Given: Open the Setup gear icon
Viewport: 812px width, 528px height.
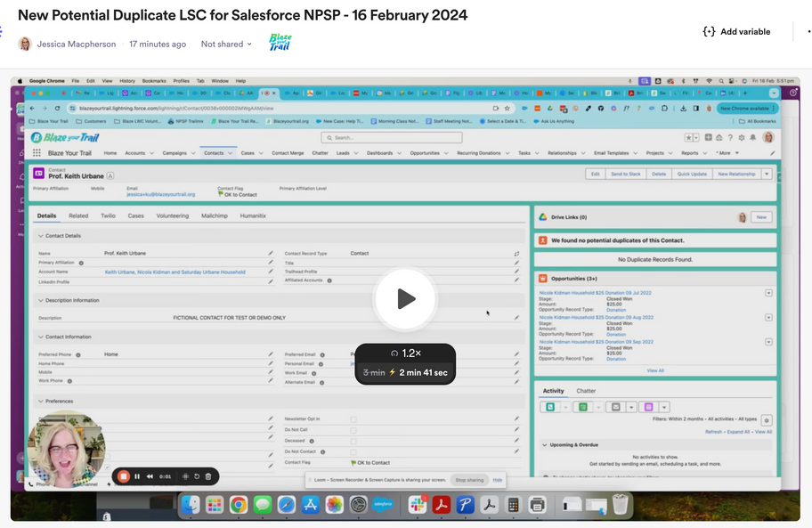Looking at the screenshot, I should 742,138.
